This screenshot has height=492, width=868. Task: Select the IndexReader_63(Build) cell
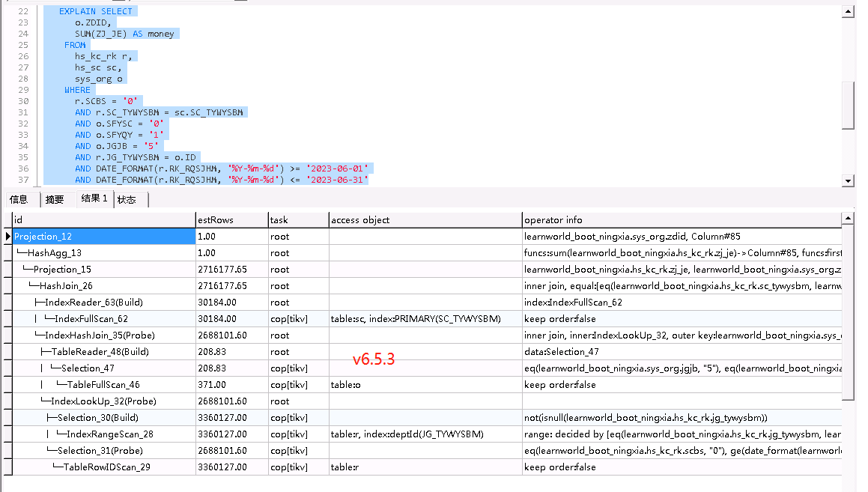coord(103,303)
